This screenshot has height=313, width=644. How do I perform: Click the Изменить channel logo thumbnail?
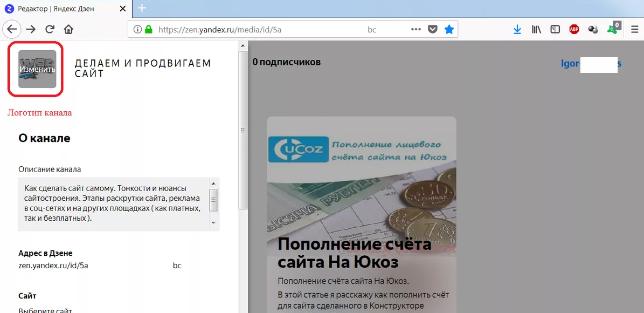[37, 69]
